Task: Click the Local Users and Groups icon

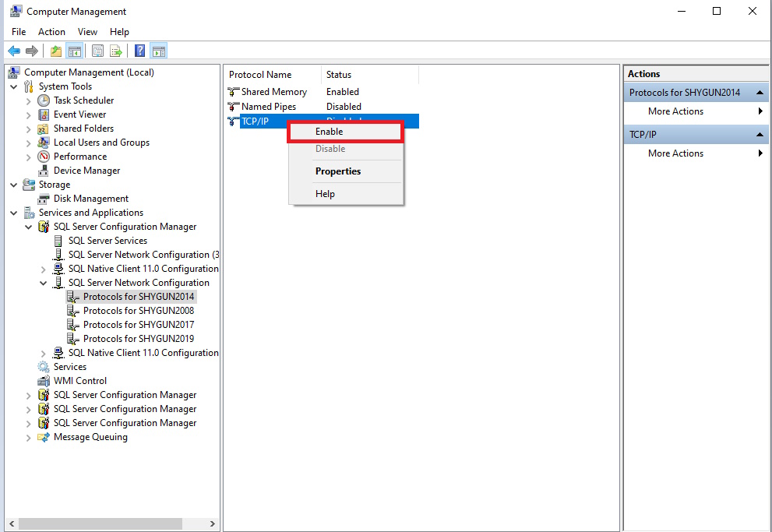Action: (x=44, y=143)
